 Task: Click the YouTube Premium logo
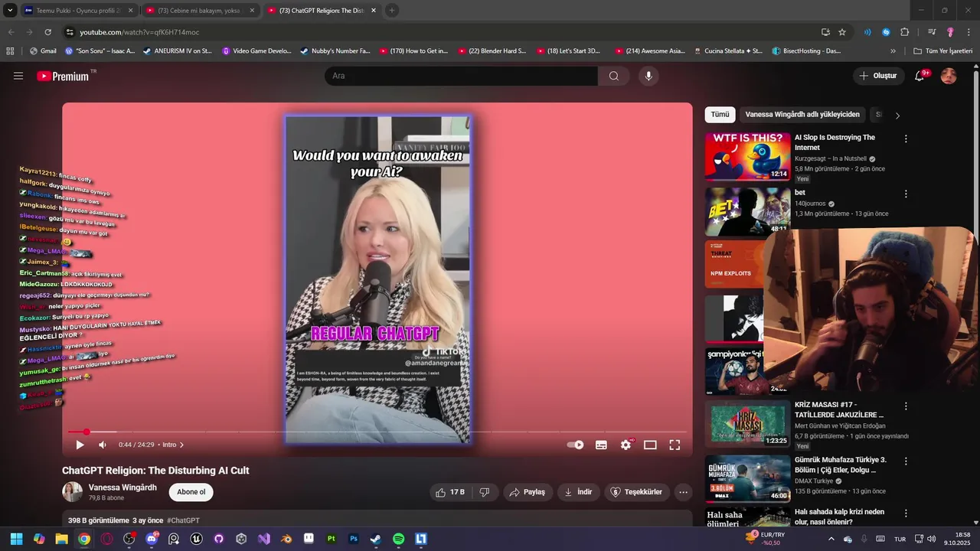coord(63,76)
